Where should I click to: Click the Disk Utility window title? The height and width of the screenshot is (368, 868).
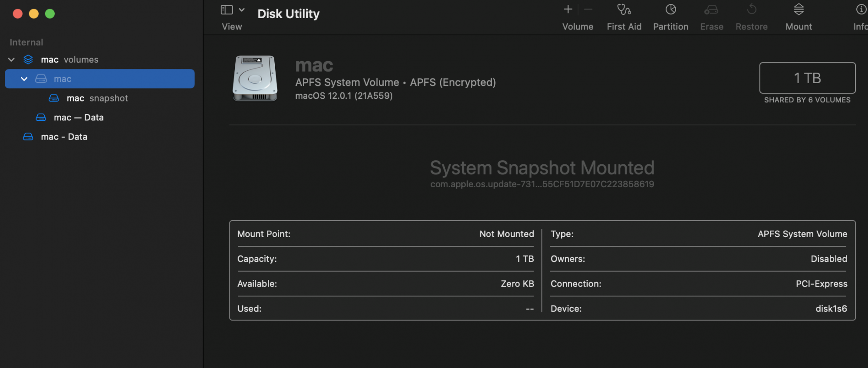(289, 14)
